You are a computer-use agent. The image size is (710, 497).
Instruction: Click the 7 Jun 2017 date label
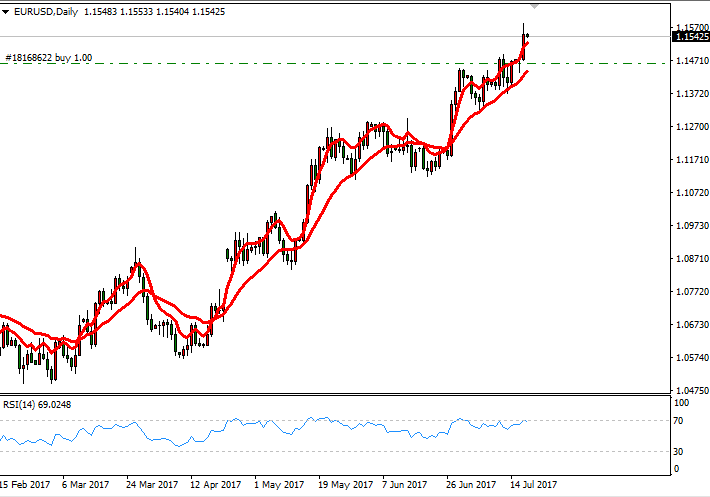(x=405, y=485)
